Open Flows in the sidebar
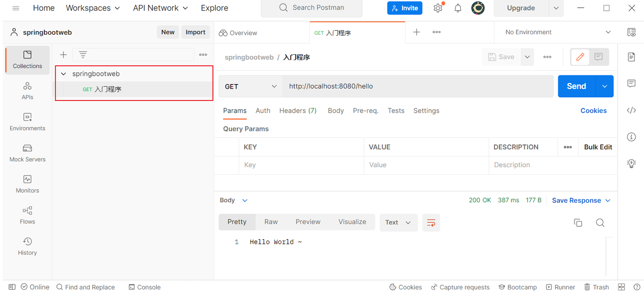Screen dimensions: 644x294 (x=27, y=215)
